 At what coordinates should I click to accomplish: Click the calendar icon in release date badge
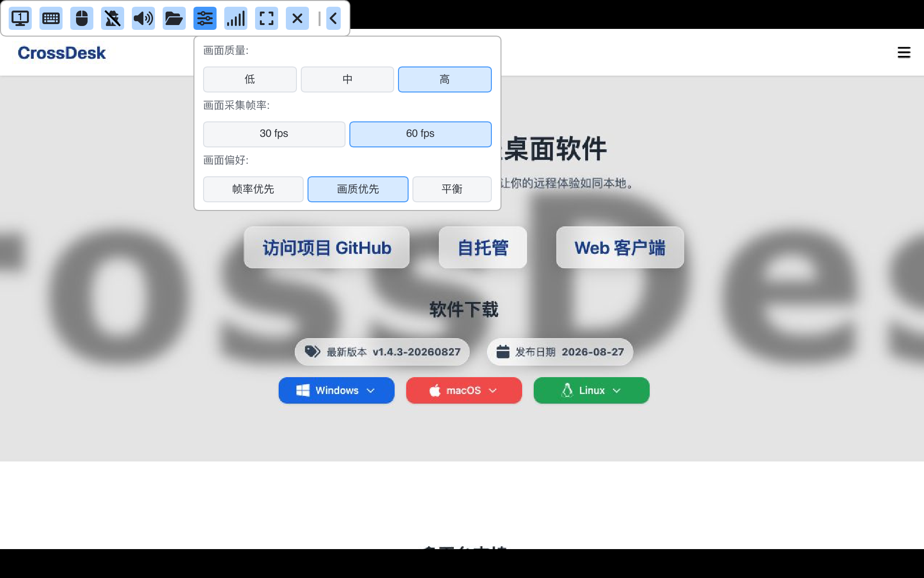point(503,352)
